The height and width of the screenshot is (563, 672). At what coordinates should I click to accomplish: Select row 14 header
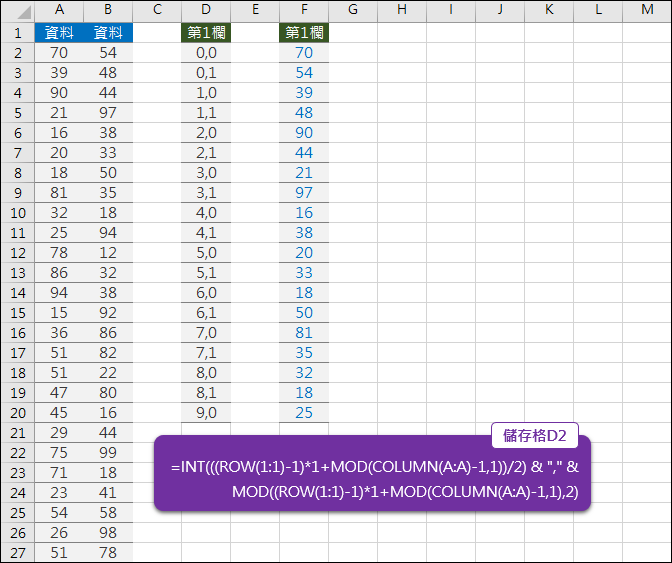click(x=18, y=293)
